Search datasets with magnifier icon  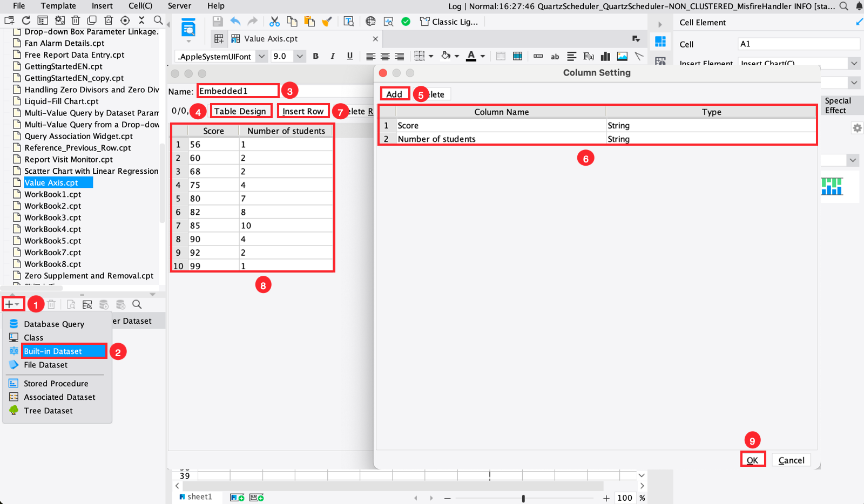[x=137, y=304]
